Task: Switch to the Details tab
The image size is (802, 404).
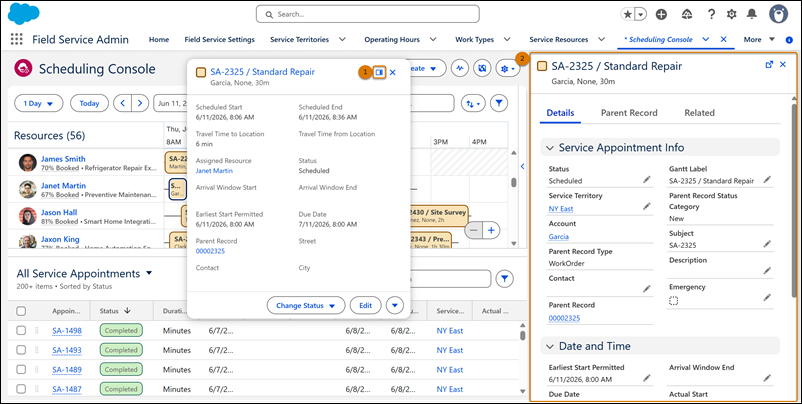Action: pyautogui.click(x=560, y=113)
